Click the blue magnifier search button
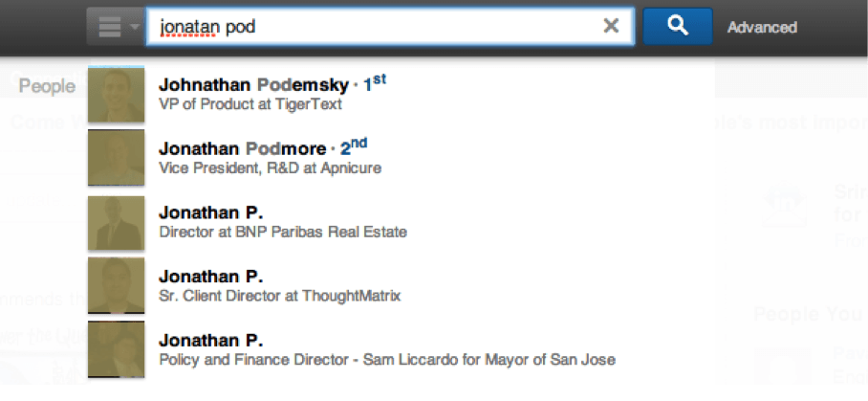Screen dimensions: 868x401 click(x=678, y=26)
